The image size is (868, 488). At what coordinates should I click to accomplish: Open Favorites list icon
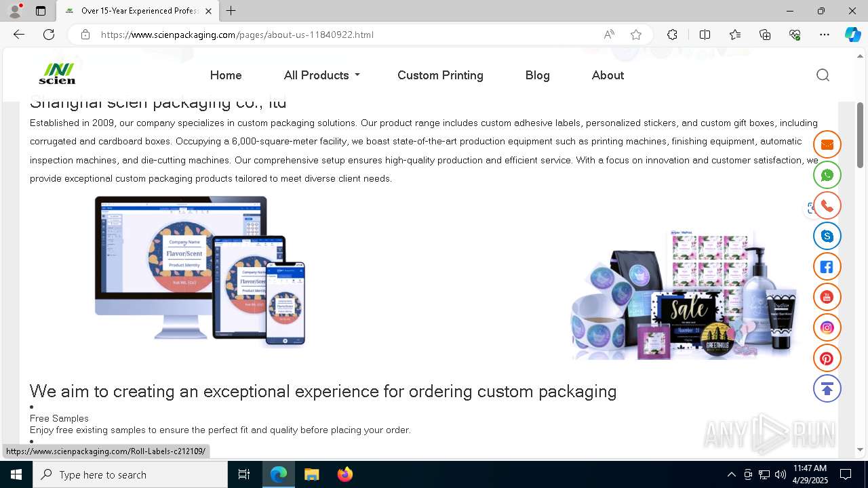tap(735, 35)
